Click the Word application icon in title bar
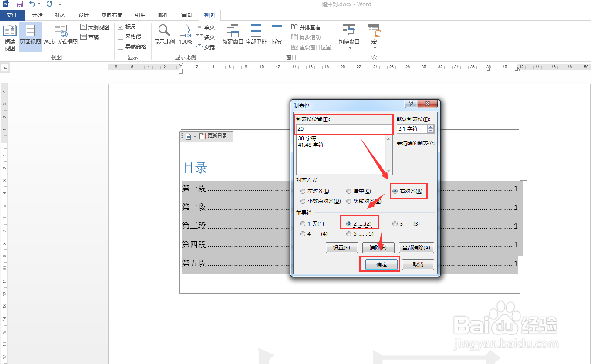Viewport: 591px width, 364px height. 7,4
